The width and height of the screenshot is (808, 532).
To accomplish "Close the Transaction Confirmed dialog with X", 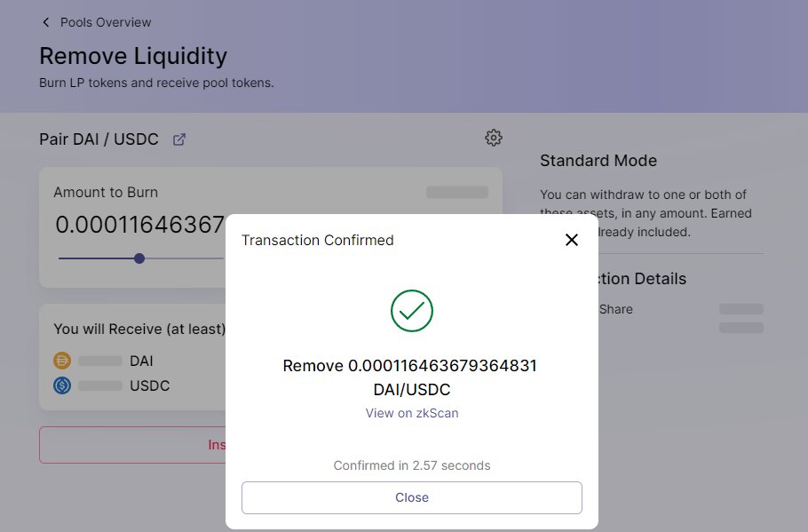I will [x=572, y=240].
